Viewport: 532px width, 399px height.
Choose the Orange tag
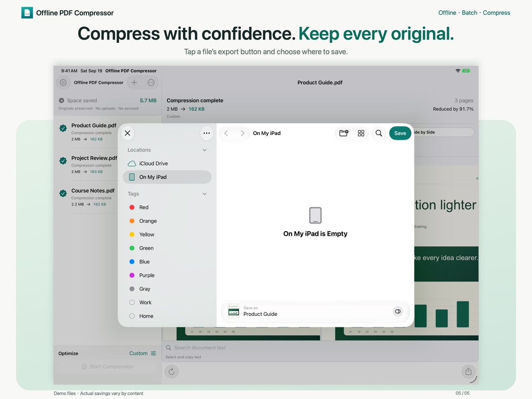tap(167, 221)
